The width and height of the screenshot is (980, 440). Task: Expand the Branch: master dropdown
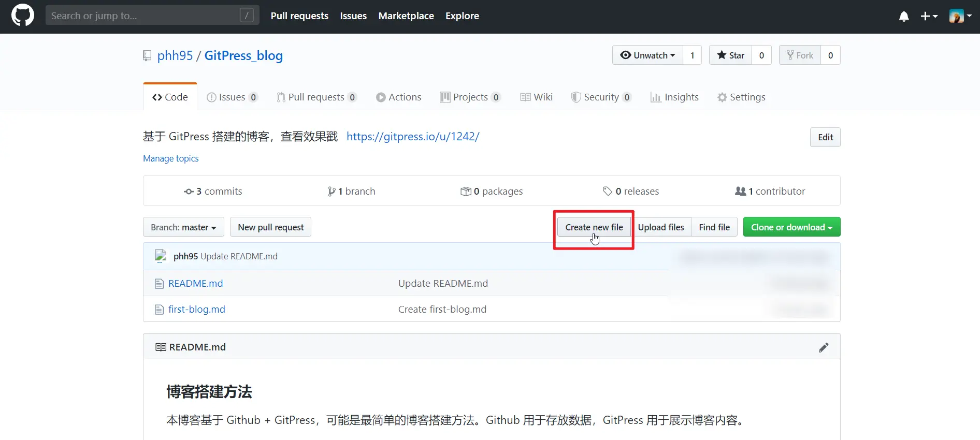183,227
